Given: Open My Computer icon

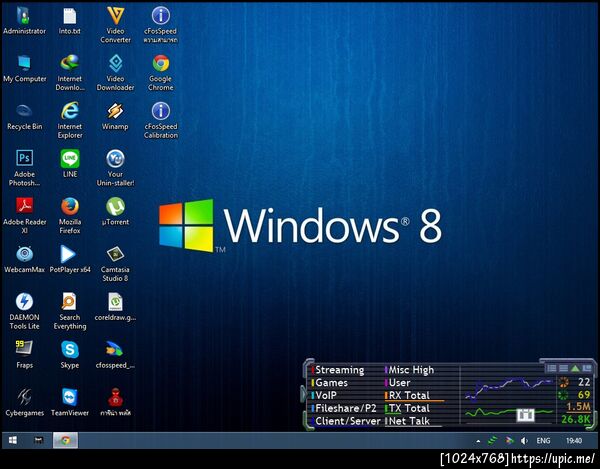Looking at the screenshot, I should coord(24,69).
